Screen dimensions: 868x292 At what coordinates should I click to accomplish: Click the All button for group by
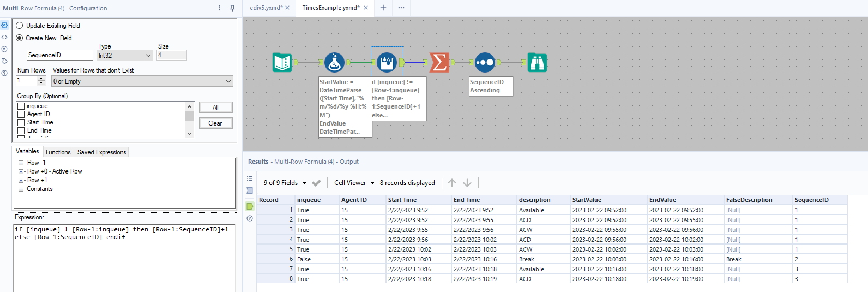215,108
